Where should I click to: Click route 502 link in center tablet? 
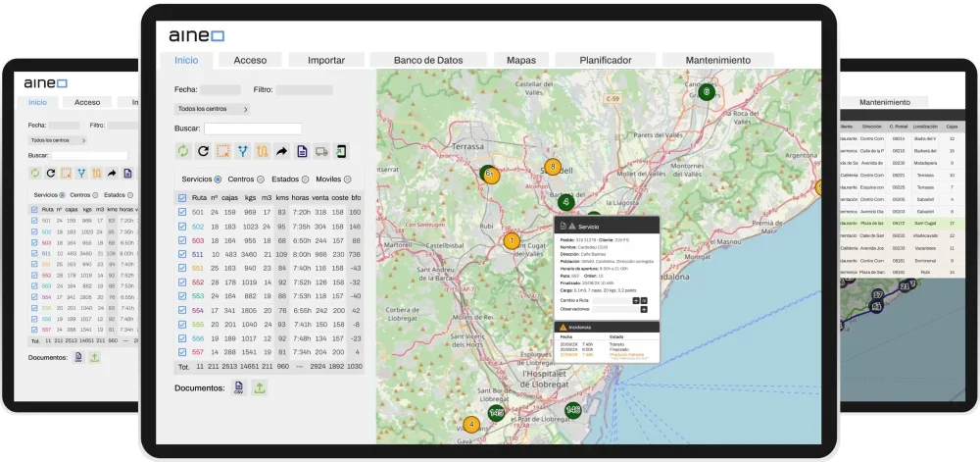(198, 227)
